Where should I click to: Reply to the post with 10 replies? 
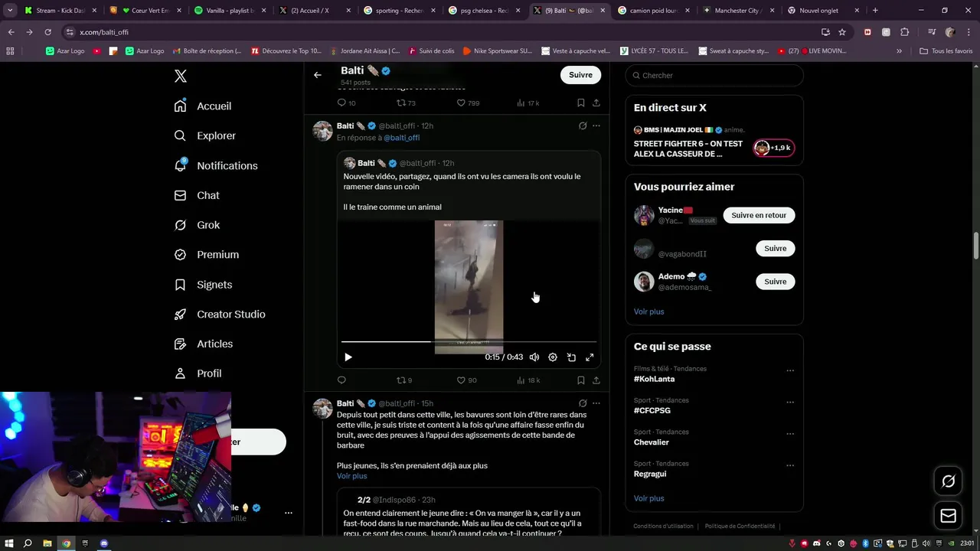coord(346,103)
